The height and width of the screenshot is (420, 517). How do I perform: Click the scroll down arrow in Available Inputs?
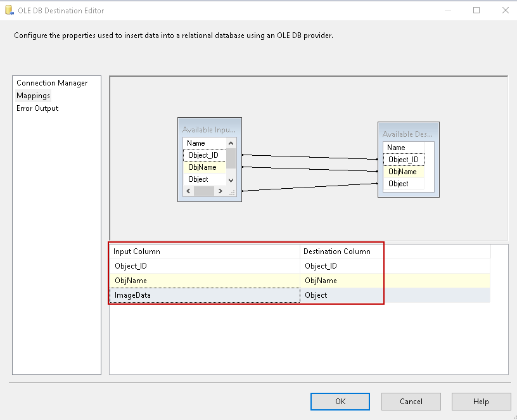231,180
